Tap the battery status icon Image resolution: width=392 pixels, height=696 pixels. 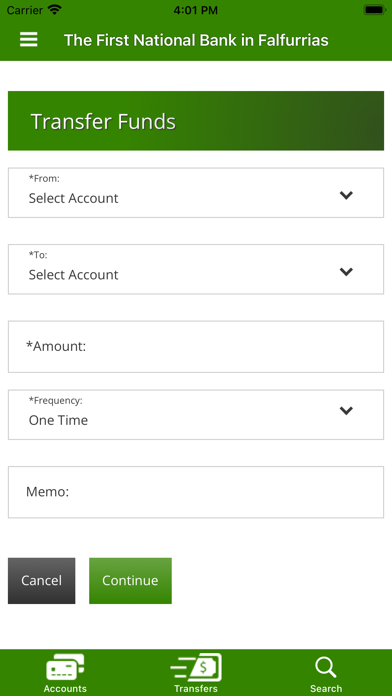coord(375,10)
